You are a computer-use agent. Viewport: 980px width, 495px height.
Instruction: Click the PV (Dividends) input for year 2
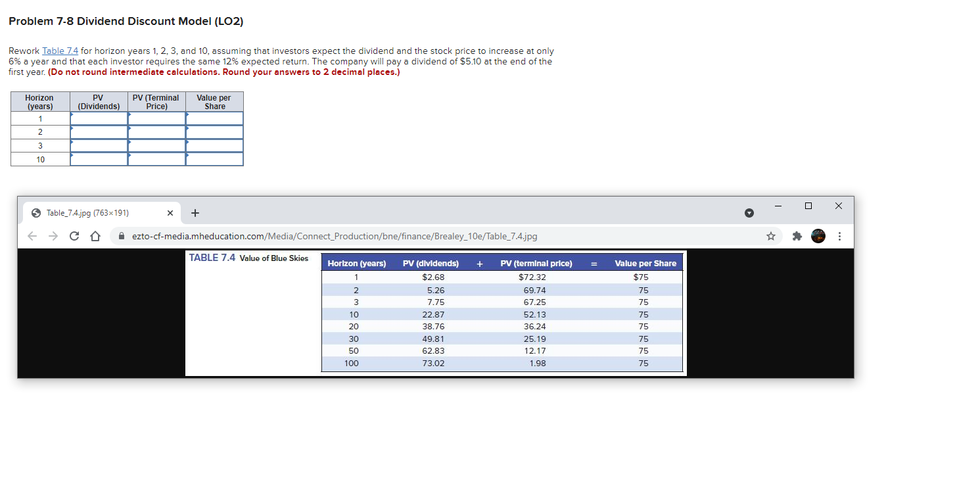pos(99,132)
